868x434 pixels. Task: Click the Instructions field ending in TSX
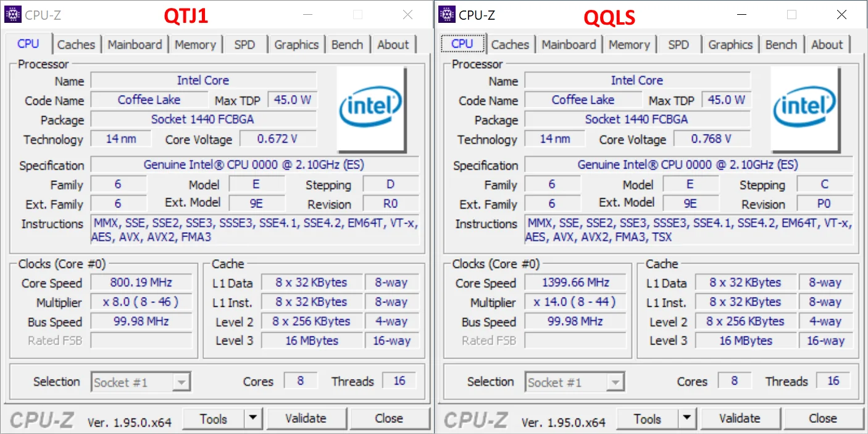pos(689,230)
